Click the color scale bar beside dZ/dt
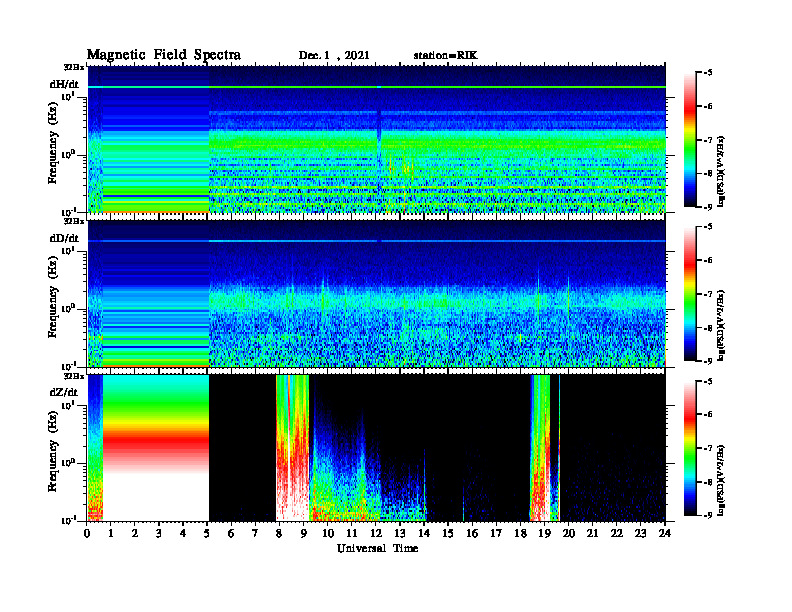 pos(690,448)
